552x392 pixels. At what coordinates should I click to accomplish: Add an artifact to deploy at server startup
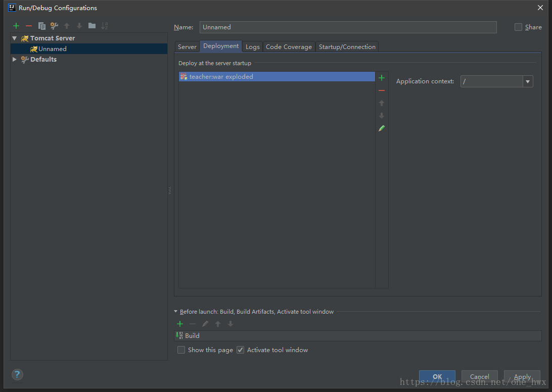(382, 78)
